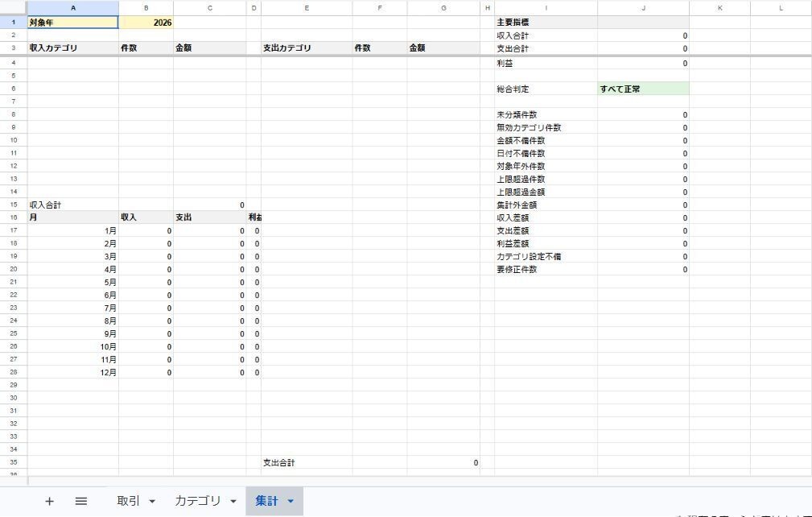Select the 支出合計 label in row 3
The width and height of the screenshot is (812, 517).
pos(546,48)
